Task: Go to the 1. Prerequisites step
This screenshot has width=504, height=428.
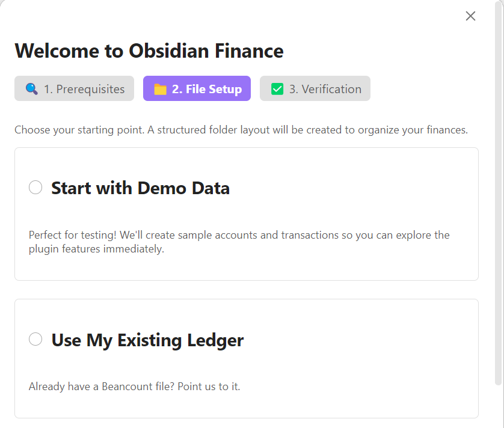Action: point(74,88)
